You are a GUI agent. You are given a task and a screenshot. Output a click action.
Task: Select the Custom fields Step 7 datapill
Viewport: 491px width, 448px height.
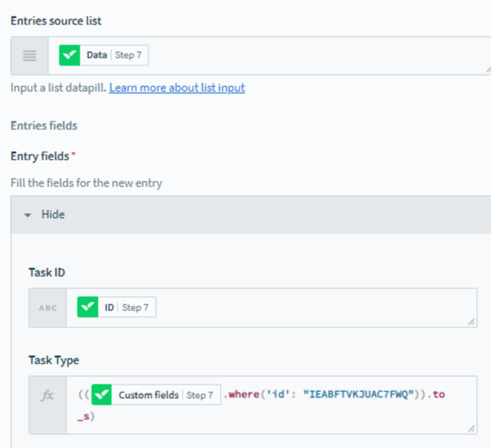click(x=156, y=395)
